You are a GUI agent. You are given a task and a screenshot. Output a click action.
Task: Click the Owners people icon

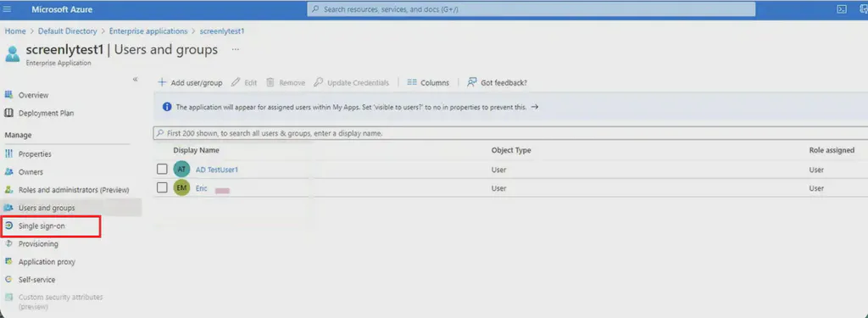coord(8,172)
